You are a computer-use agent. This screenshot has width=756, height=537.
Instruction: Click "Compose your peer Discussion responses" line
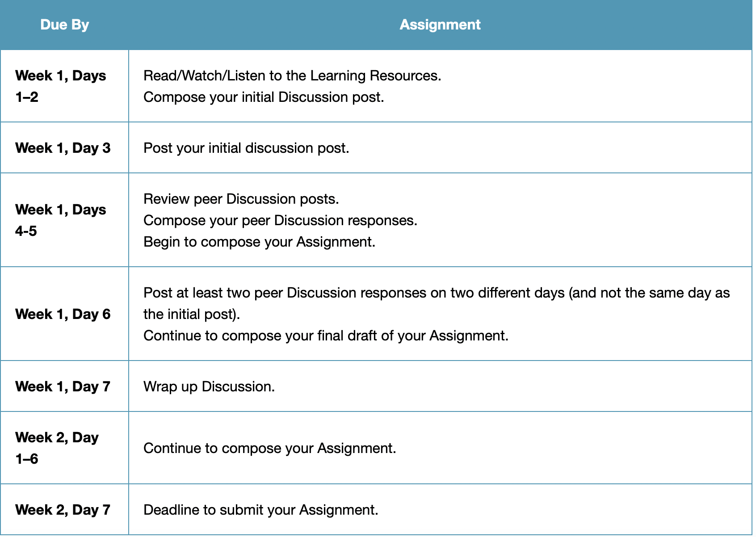coord(280,220)
